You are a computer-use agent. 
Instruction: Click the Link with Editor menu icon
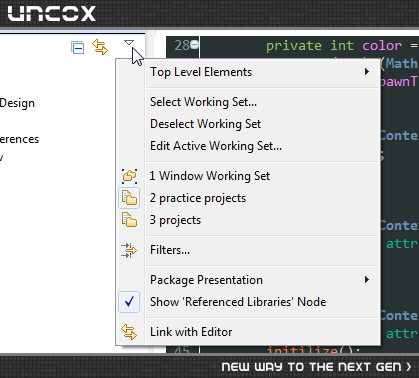click(129, 332)
